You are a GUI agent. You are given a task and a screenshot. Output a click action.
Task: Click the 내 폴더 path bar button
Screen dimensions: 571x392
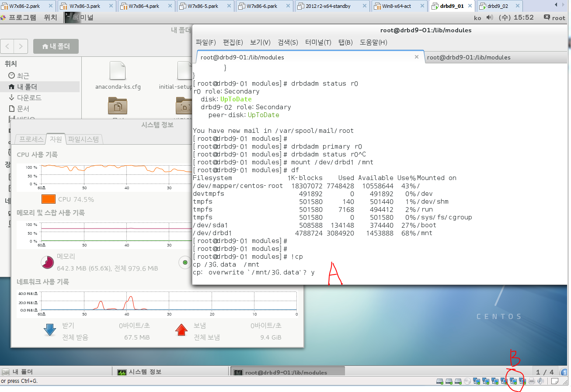[x=56, y=46]
